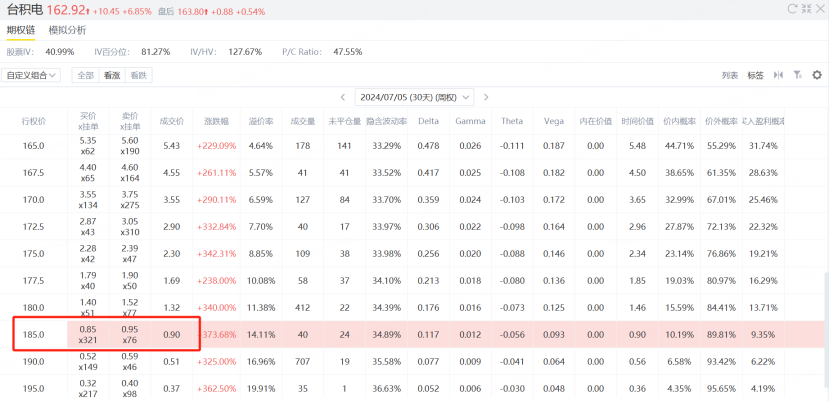Click ask price 0.95 x76
Viewport: 829px width, 403px height.
[130, 334]
